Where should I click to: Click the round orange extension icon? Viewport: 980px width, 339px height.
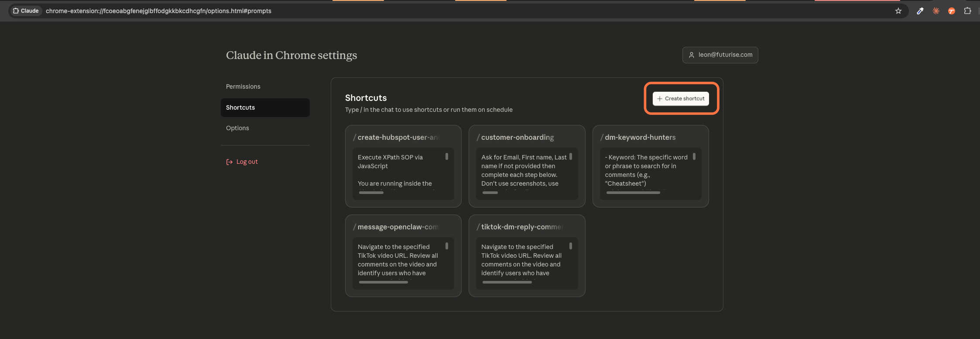pyautogui.click(x=952, y=11)
